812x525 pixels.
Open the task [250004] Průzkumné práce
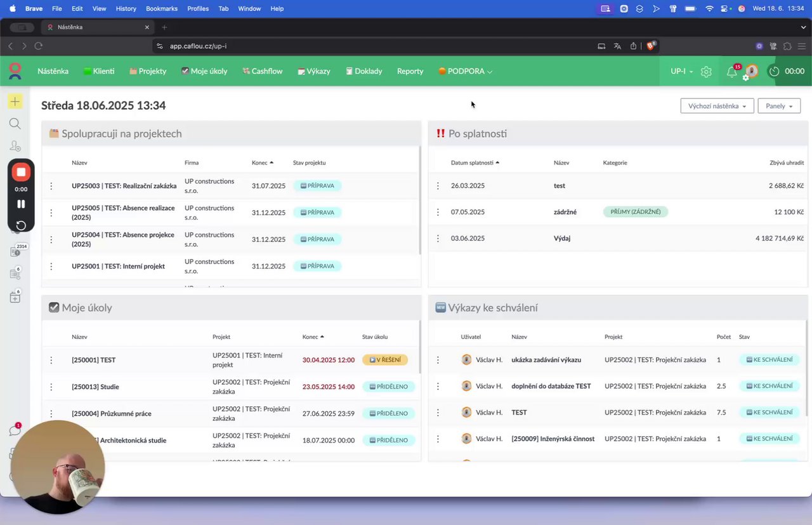click(112, 413)
